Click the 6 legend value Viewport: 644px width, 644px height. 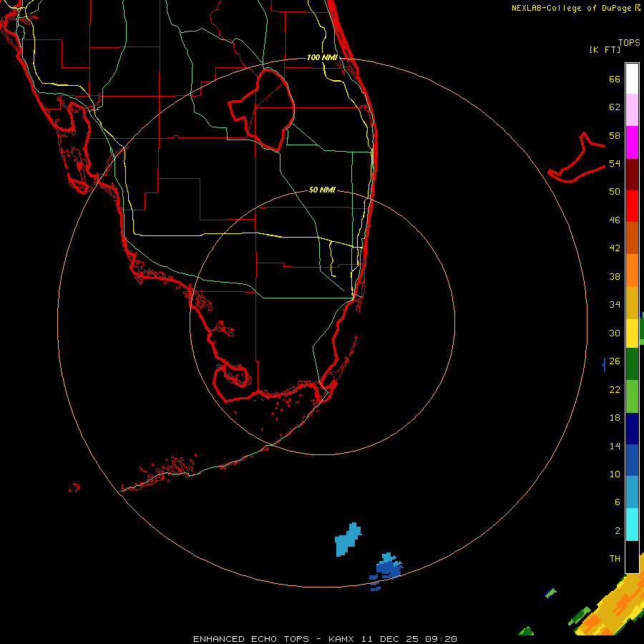617,502
